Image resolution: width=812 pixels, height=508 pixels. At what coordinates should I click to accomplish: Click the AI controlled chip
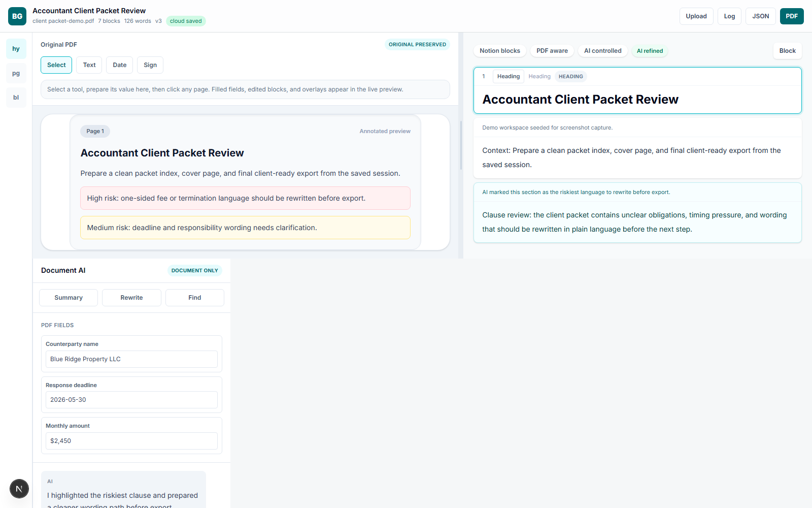coord(603,51)
